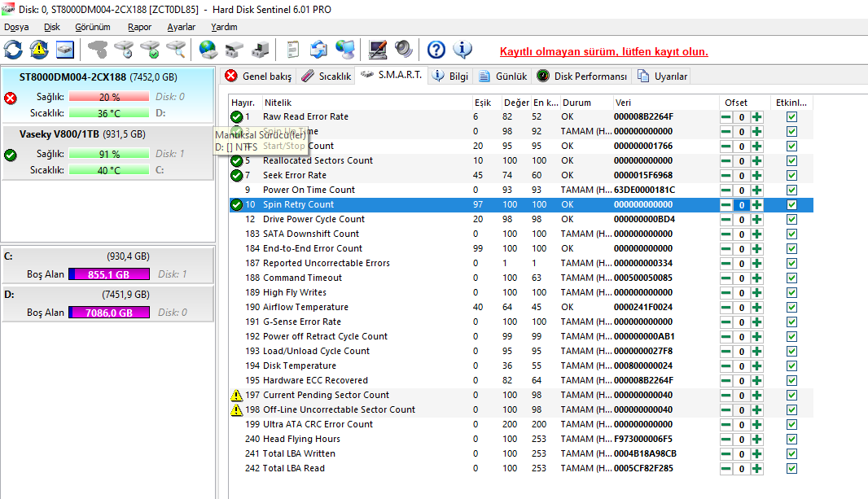Increase offset for Head Flying Hours with plus
The height and width of the screenshot is (499, 868).
[x=756, y=440]
